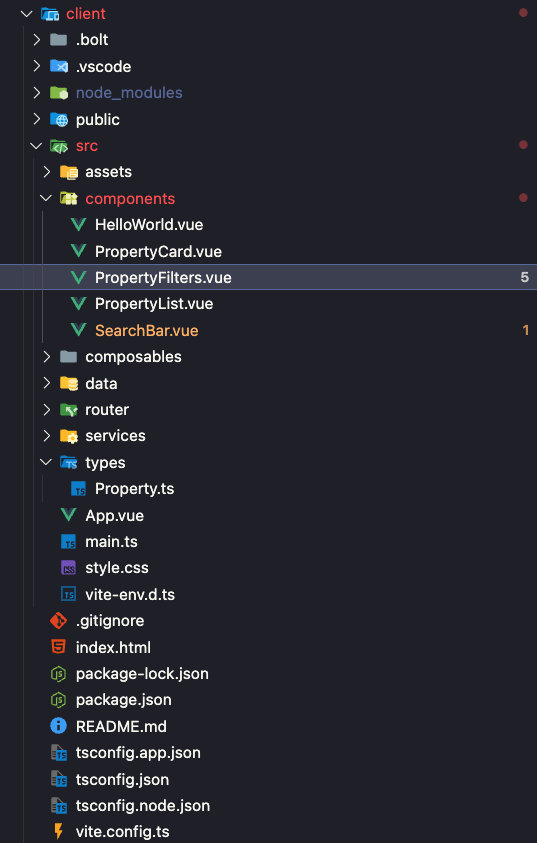Collapse the components folder chevron

coord(46,198)
